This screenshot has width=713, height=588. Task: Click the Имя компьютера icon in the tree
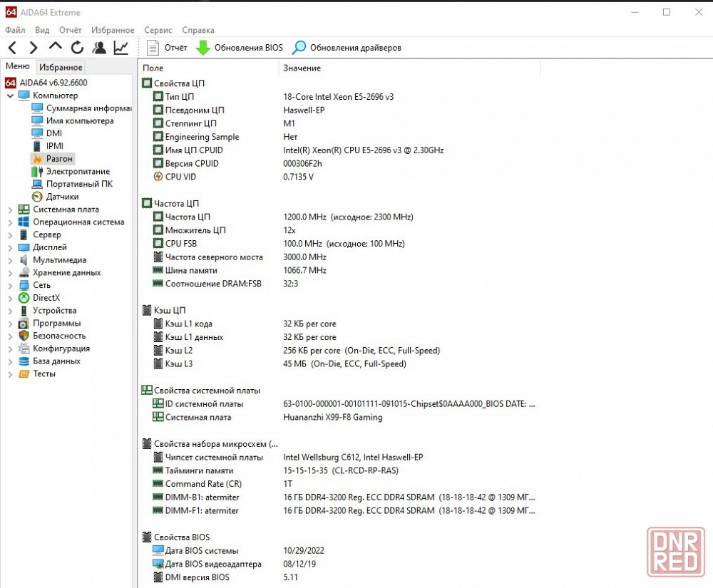tap(37, 121)
